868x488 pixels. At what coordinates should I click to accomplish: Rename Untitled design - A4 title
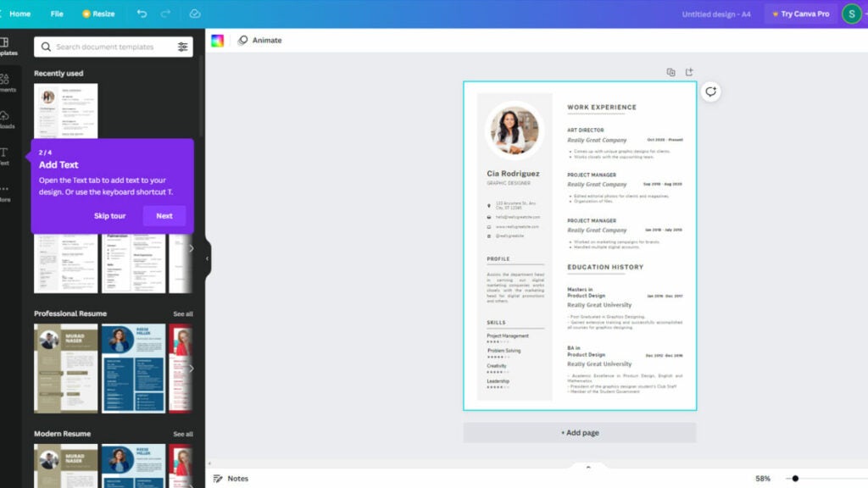point(715,14)
